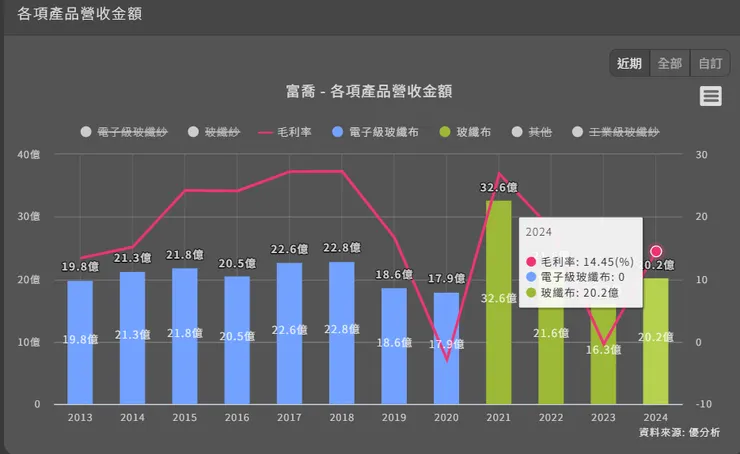The image size is (740, 454).
Task: Click the 2016 blue bar labeled 20.5億
Action: [x=237, y=340]
